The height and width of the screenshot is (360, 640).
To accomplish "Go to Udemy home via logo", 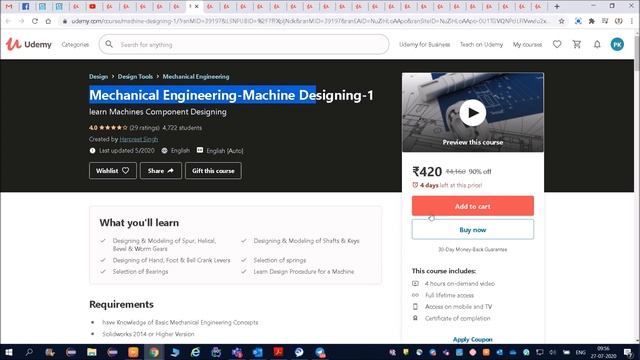I will 29,44.
